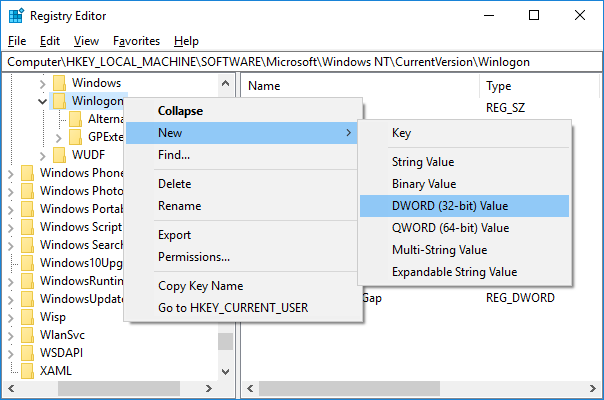This screenshot has height=400, width=604.
Task: Select String Value in New submenu
Action: (423, 161)
